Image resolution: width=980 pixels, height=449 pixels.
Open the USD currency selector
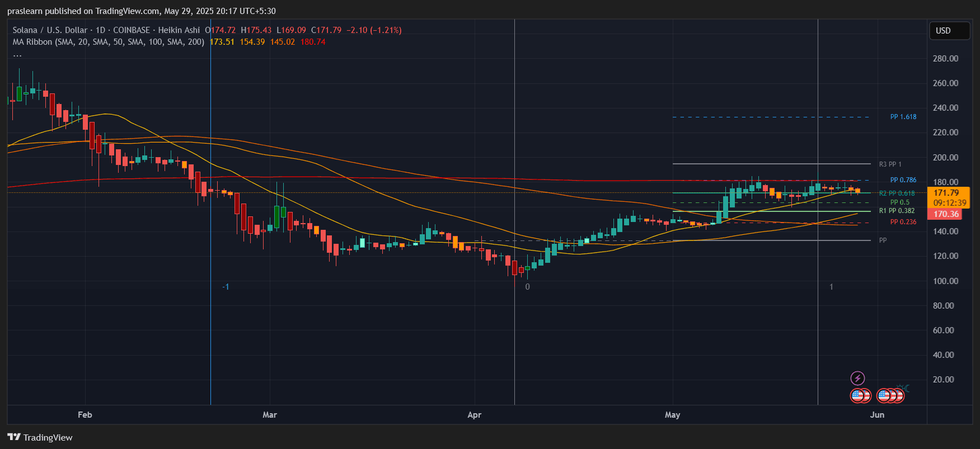949,31
